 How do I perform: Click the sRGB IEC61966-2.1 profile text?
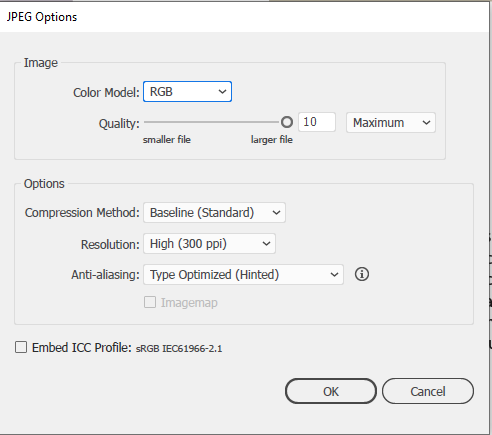(179, 349)
